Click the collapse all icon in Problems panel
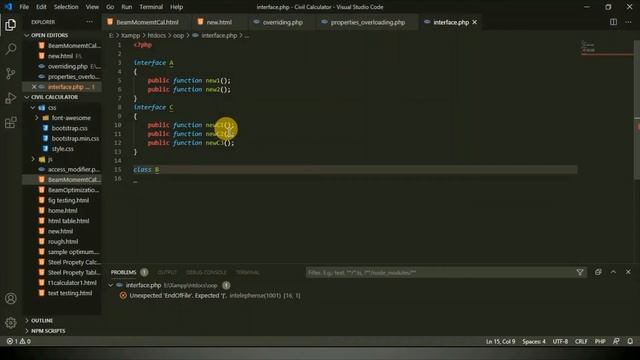The image size is (640, 360). [598, 272]
